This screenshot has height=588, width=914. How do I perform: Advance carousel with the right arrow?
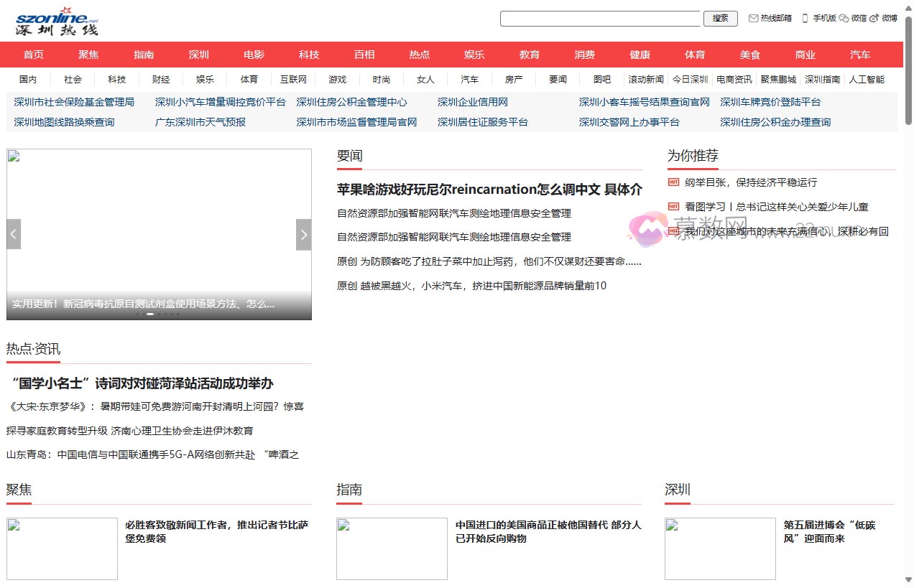(303, 234)
